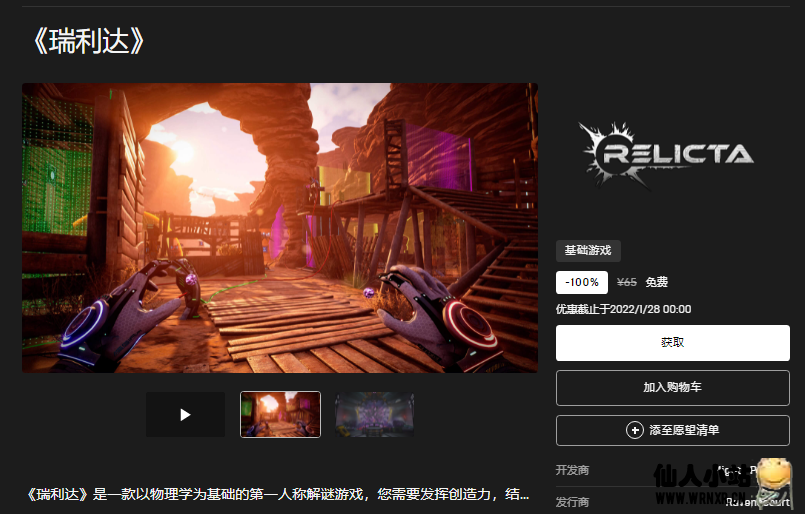Click the game description paragraph
The height and width of the screenshot is (514, 805).
[278, 494]
